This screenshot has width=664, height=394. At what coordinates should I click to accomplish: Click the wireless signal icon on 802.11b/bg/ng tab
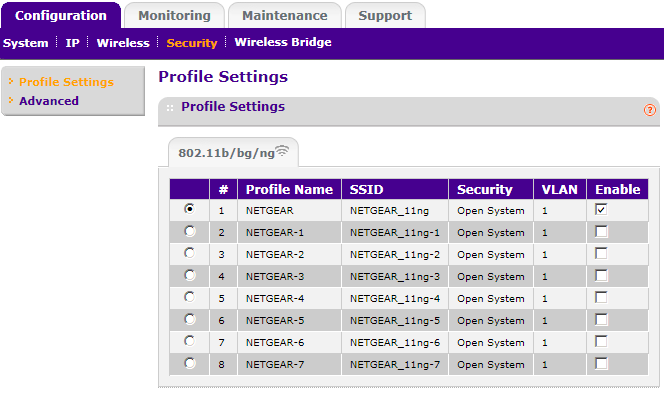tap(282, 151)
